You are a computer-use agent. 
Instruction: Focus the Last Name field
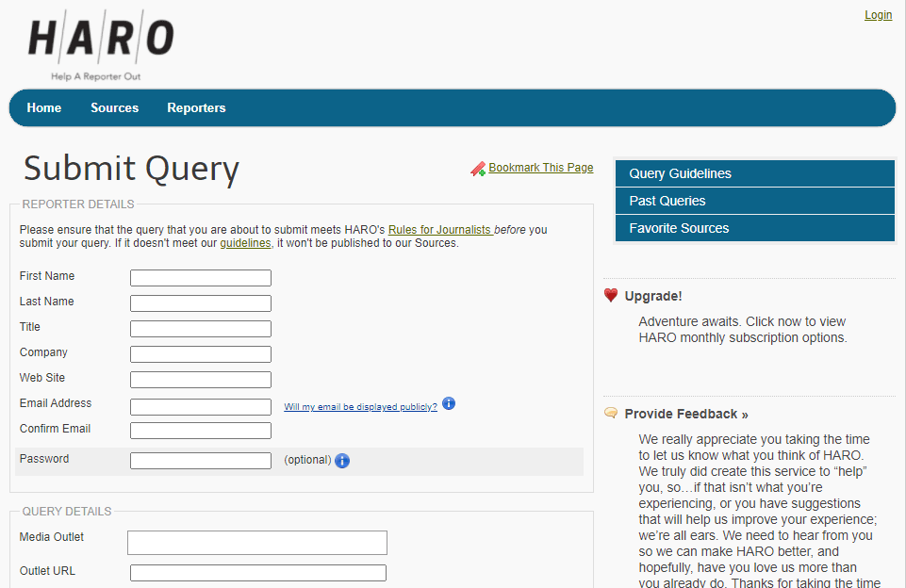[x=201, y=303]
